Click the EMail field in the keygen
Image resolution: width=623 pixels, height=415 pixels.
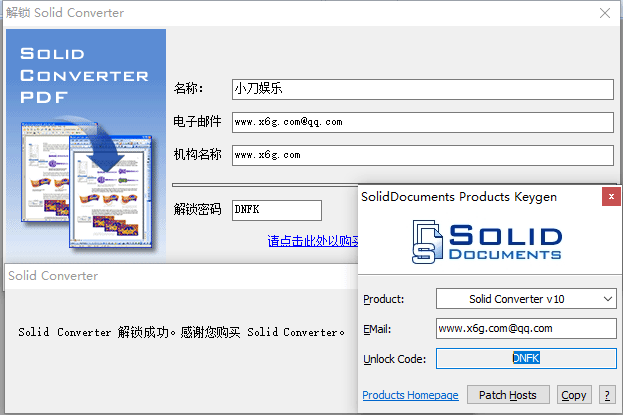pyautogui.click(x=526, y=328)
